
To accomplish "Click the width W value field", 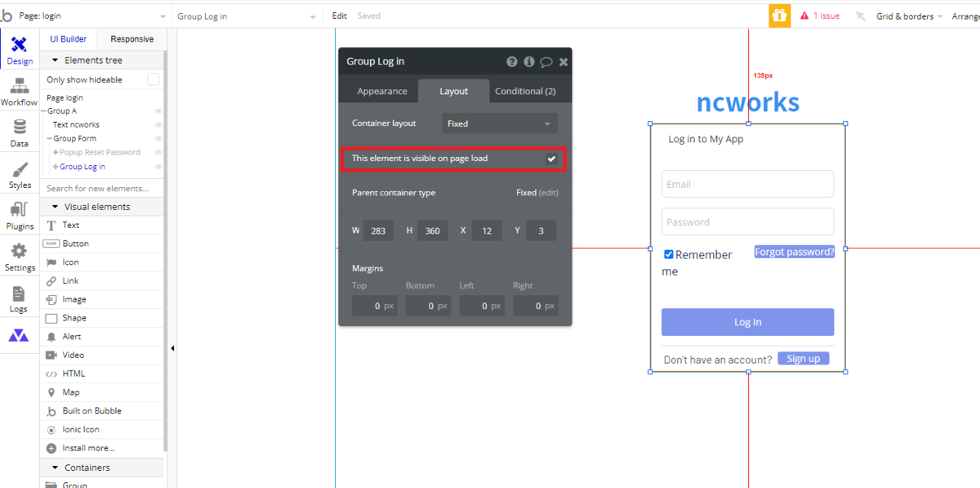I will pos(378,231).
